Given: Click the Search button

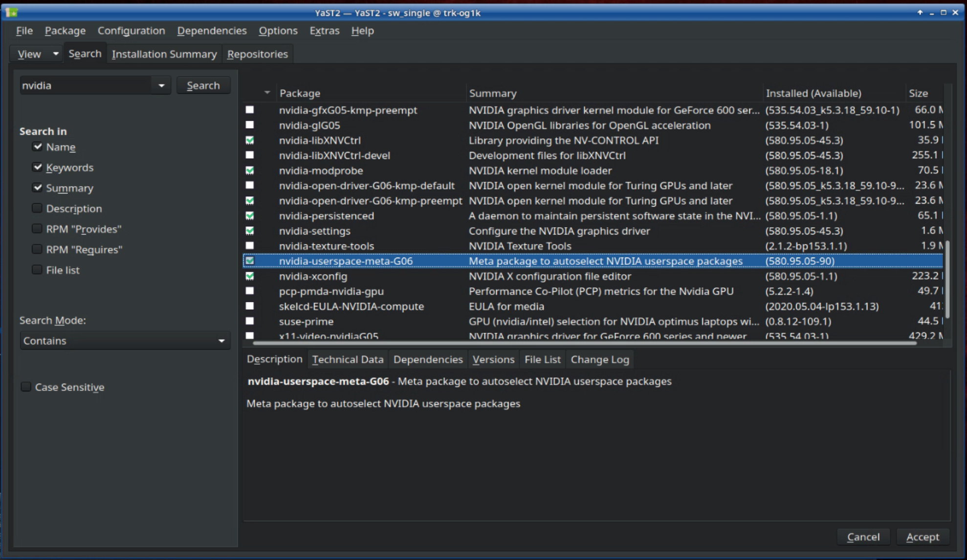Looking at the screenshot, I should point(203,86).
